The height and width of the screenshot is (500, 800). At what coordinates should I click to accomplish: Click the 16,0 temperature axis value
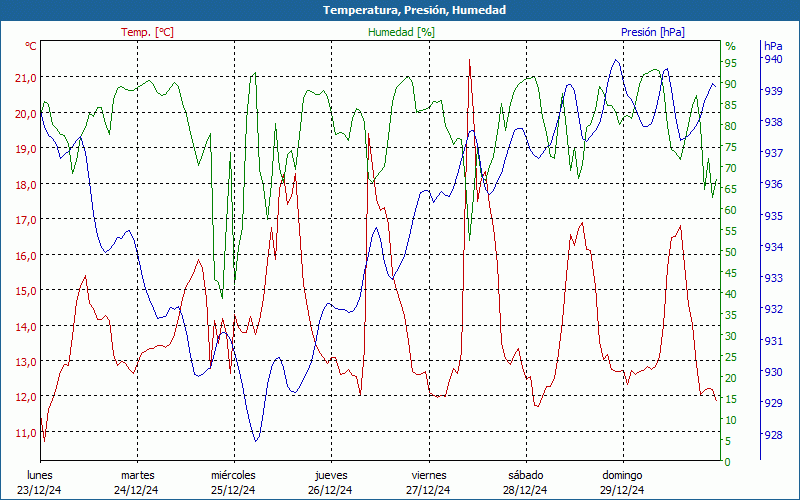pos(26,256)
